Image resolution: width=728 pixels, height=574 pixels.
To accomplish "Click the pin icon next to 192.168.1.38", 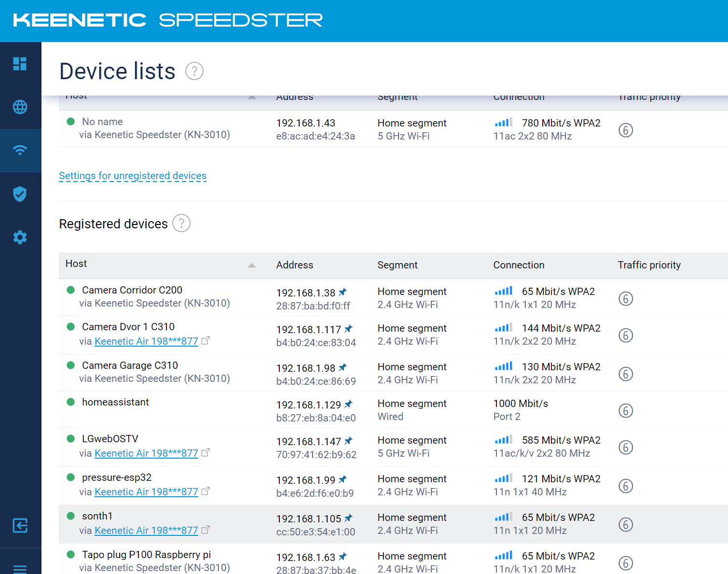I will 343,292.
